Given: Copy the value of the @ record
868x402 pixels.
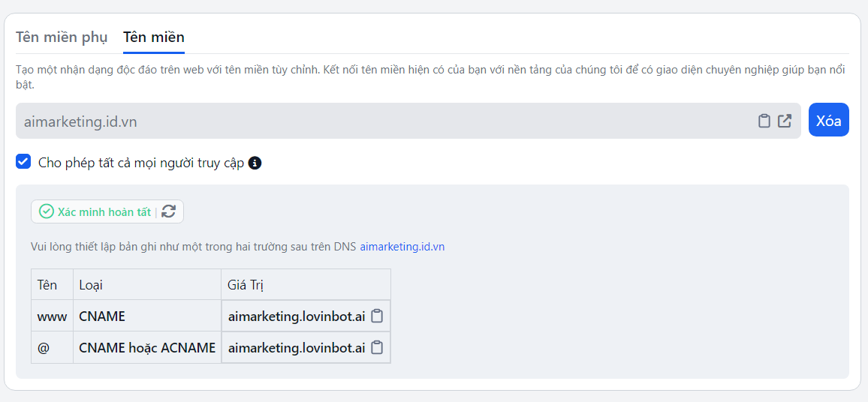Looking at the screenshot, I should pyautogui.click(x=378, y=347).
